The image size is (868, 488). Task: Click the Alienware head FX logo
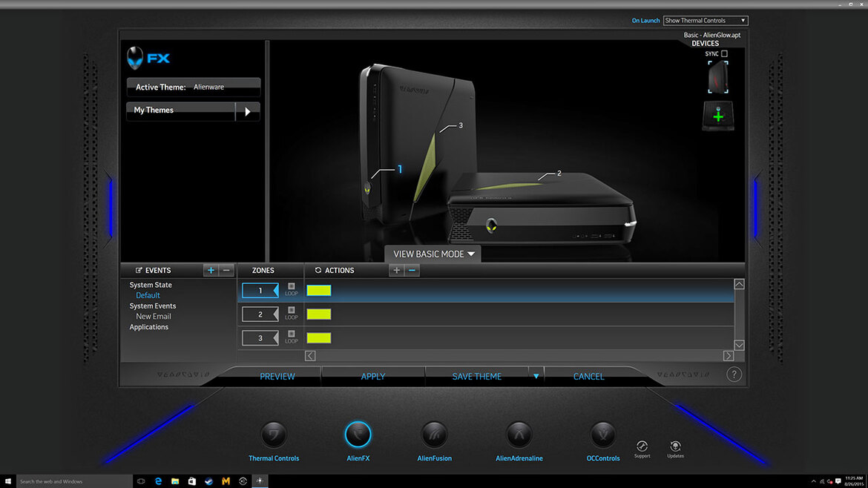tap(148, 58)
